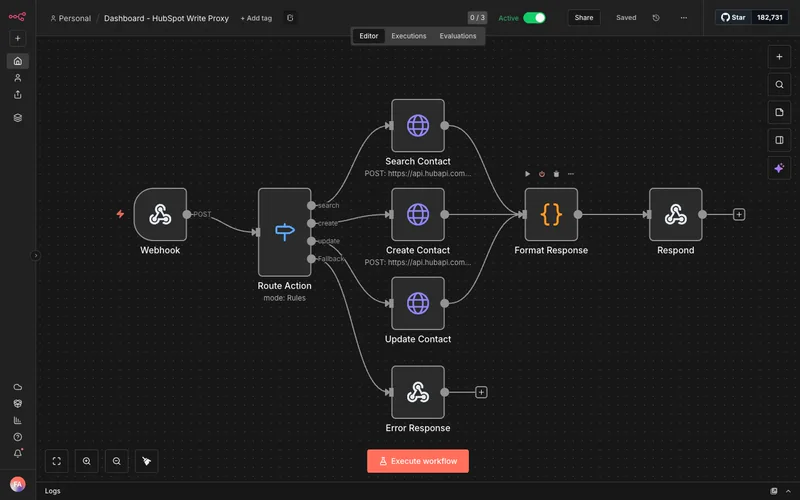This screenshot has width=800, height=500.
Task: Click the Webhook trigger lightning bolt
Action: pyautogui.click(x=120, y=214)
